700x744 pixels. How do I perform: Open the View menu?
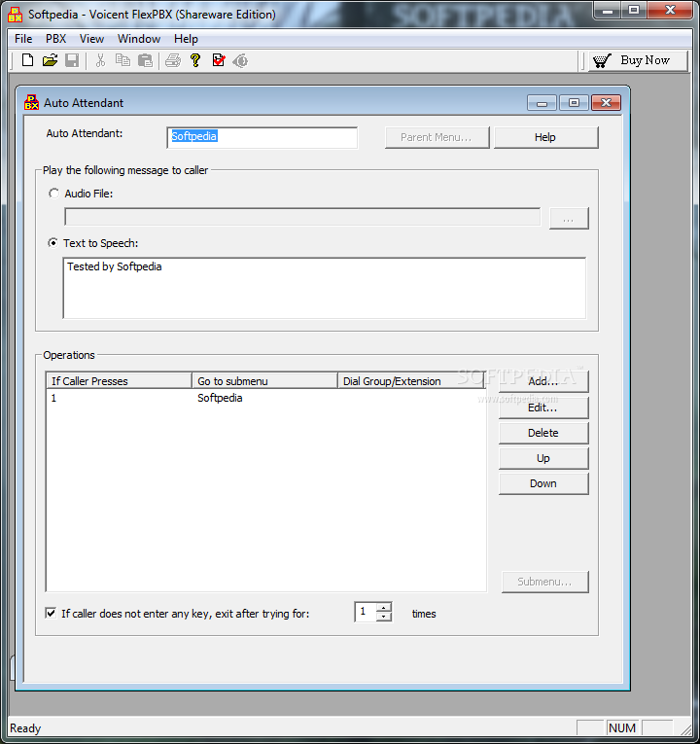[91, 39]
